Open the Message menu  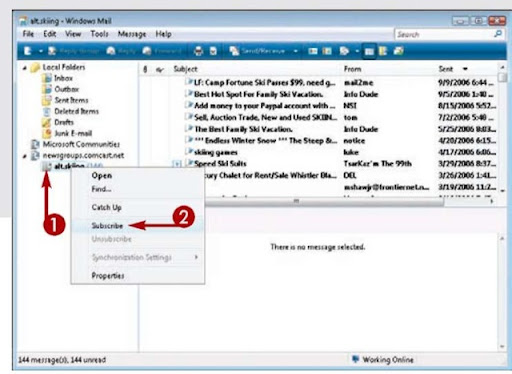point(132,34)
